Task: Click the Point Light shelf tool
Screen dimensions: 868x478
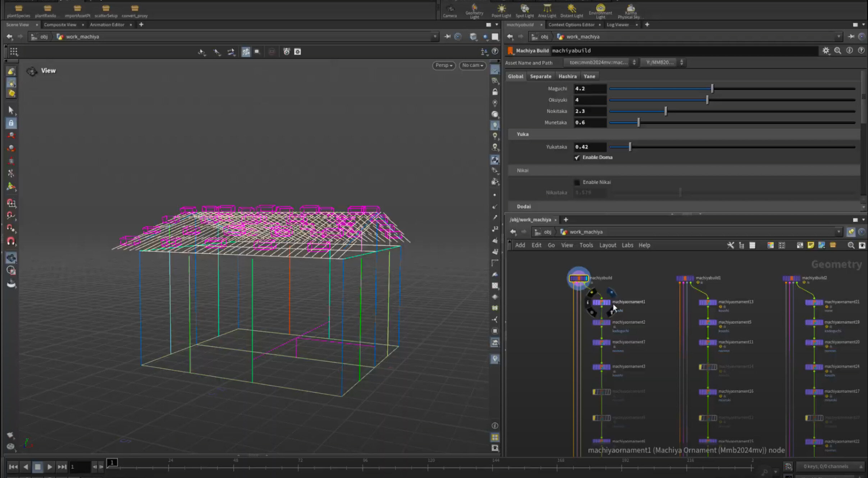Action: point(501,10)
